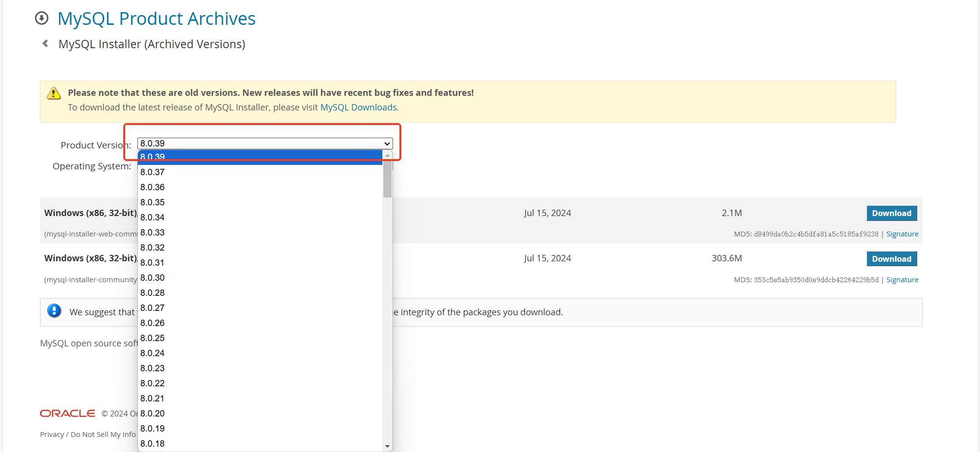The height and width of the screenshot is (452, 980).
Task: Select version 8.0.18 entry
Action: pos(260,444)
